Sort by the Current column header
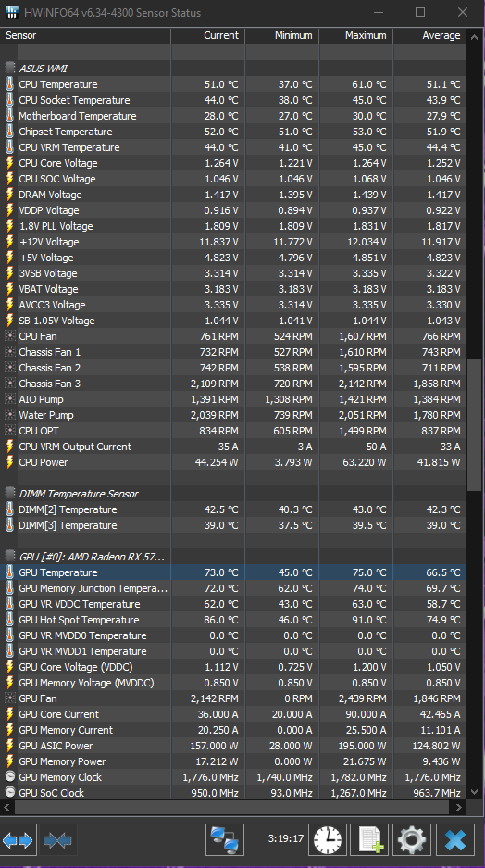 tap(208, 35)
